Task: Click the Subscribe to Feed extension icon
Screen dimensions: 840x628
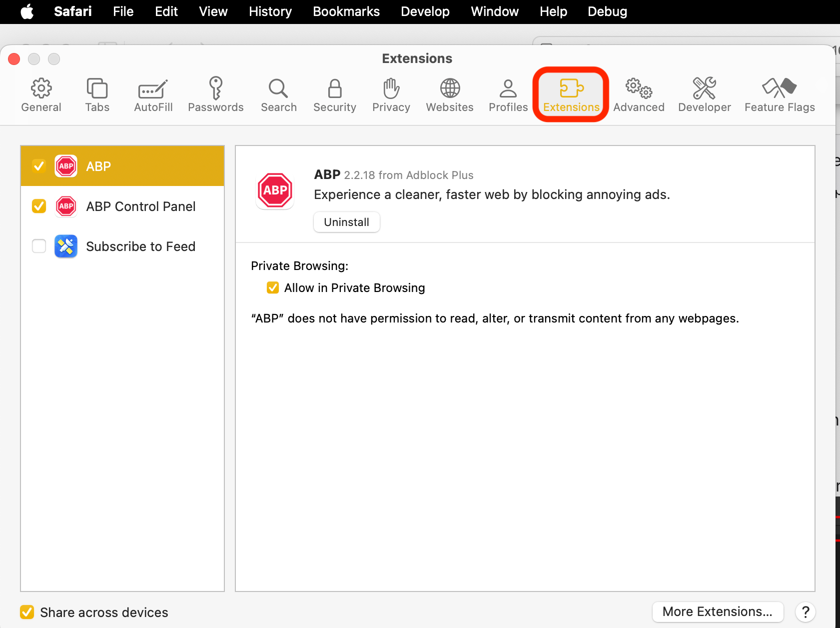Action: pyautogui.click(x=66, y=246)
